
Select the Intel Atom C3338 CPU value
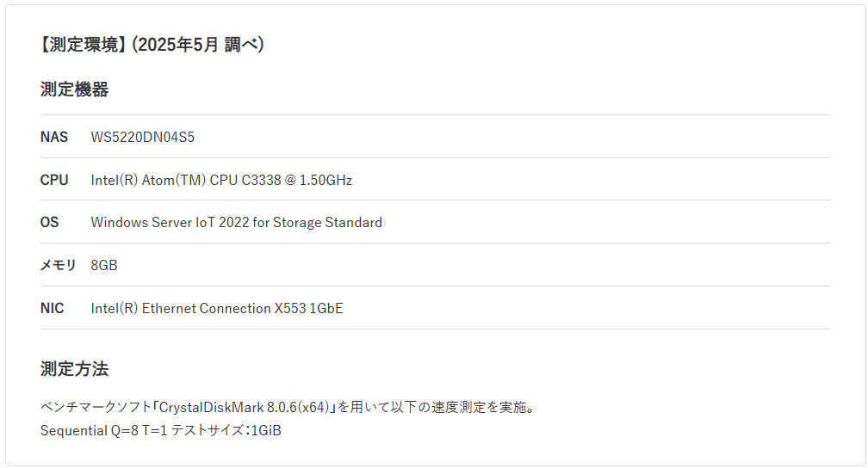click(221, 181)
